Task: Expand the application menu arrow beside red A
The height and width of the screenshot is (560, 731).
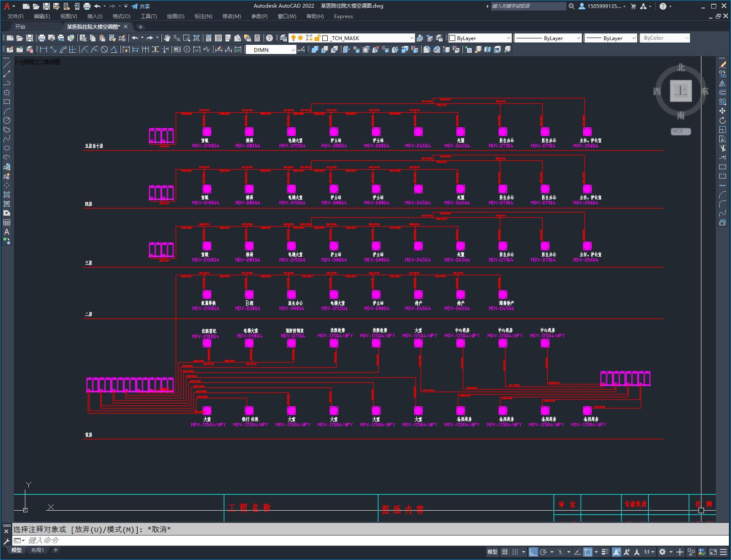Action: click(x=14, y=6)
